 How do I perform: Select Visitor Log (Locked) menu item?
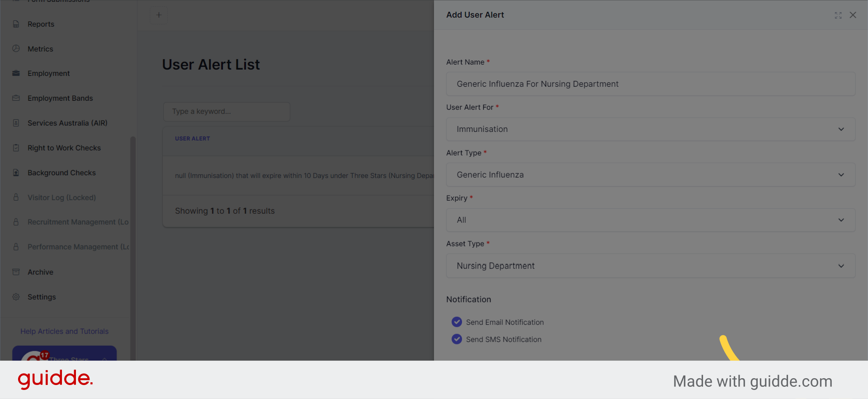(61, 197)
